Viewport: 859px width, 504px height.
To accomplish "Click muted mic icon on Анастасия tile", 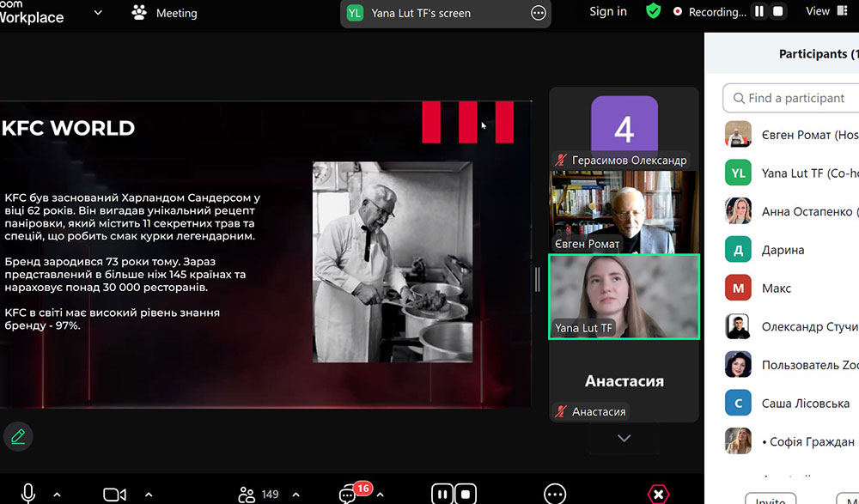I will [560, 411].
